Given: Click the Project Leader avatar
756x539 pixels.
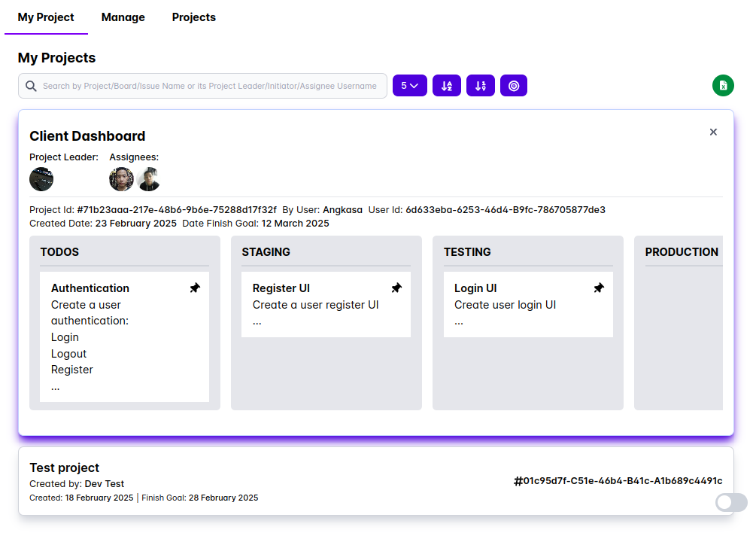Looking at the screenshot, I should tap(41, 179).
